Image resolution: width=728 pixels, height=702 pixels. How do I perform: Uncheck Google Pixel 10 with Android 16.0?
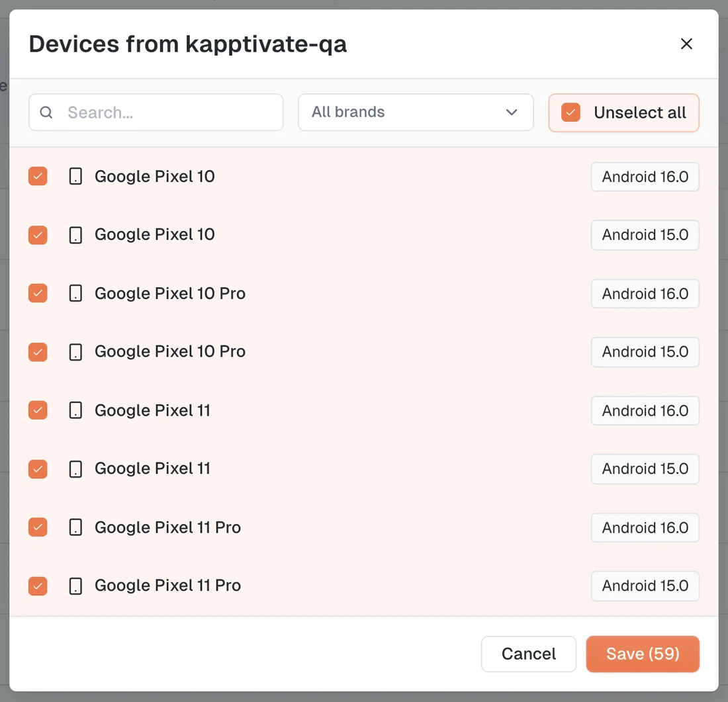point(38,177)
